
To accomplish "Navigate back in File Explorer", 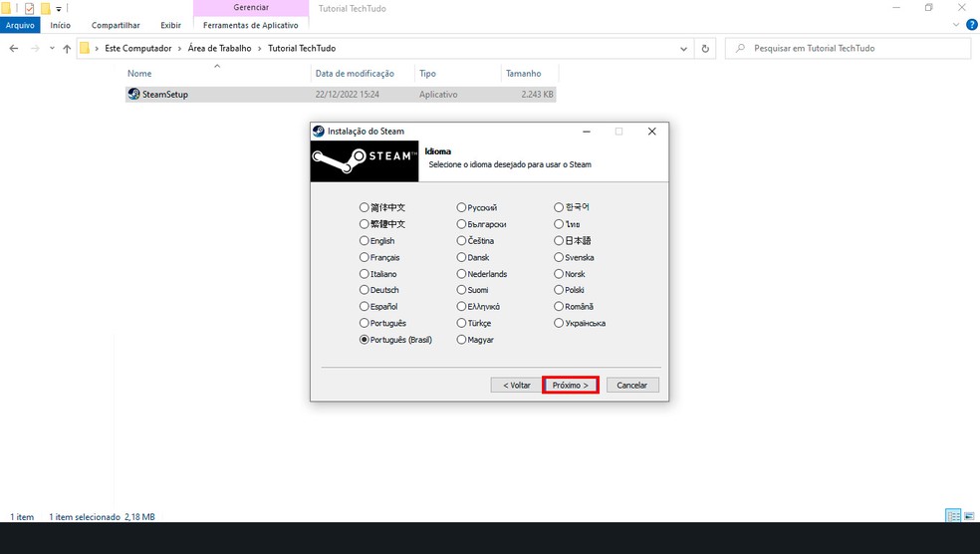I will (14, 48).
